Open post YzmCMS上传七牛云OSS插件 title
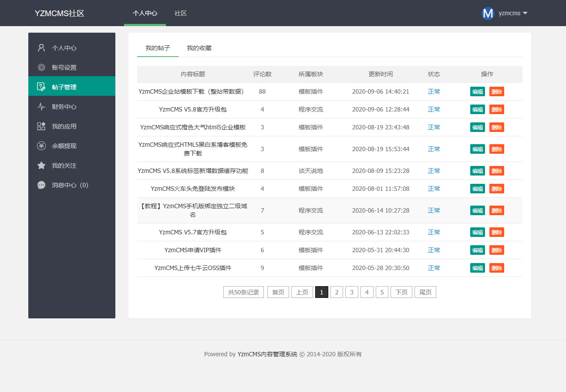The image size is (566, 392). 193,268
